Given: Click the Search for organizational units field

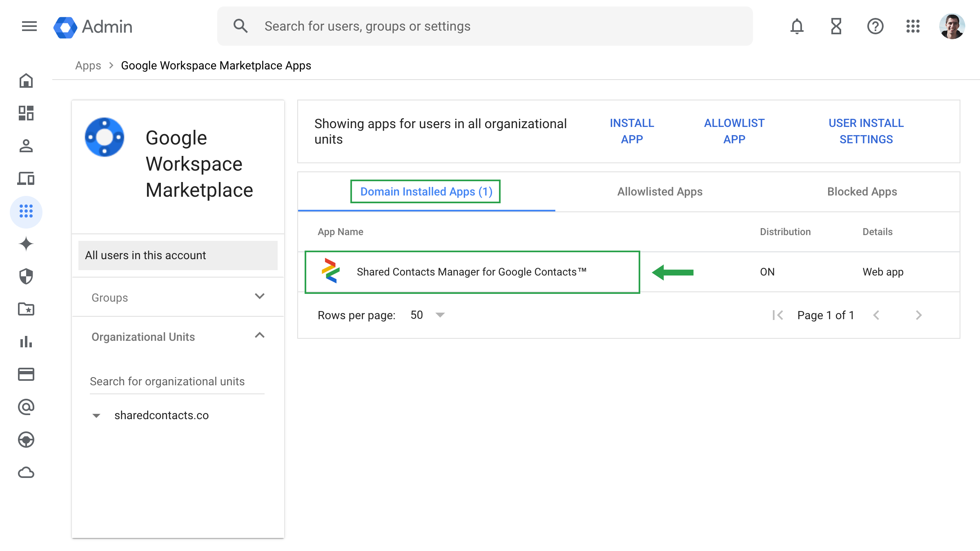Looking at the screenshot, I should (177, 382).
